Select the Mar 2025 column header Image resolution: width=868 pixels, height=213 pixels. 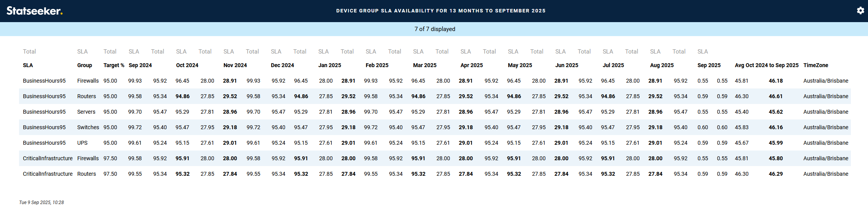pyautogui.click(x=424, y=65)
